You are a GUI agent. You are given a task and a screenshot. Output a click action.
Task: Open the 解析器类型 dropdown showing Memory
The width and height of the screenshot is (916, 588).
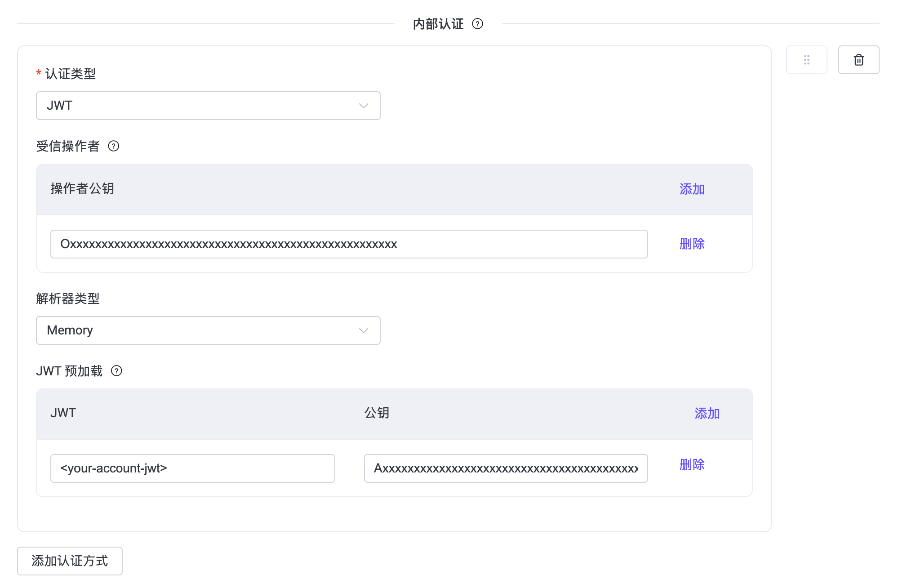(x=208, y=330)
